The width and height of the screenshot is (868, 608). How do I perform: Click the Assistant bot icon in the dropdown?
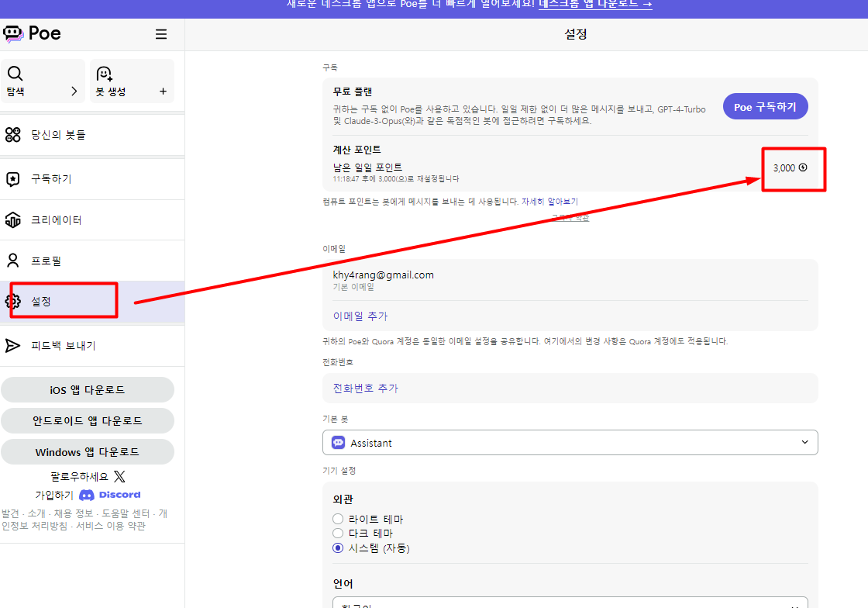click(x=338, y=443)
